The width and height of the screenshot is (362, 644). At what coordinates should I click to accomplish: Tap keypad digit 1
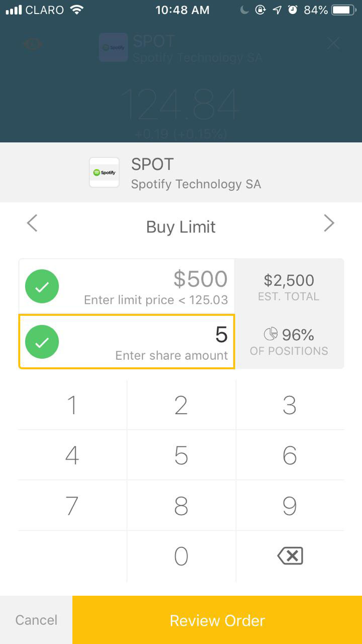click(72, 405)
